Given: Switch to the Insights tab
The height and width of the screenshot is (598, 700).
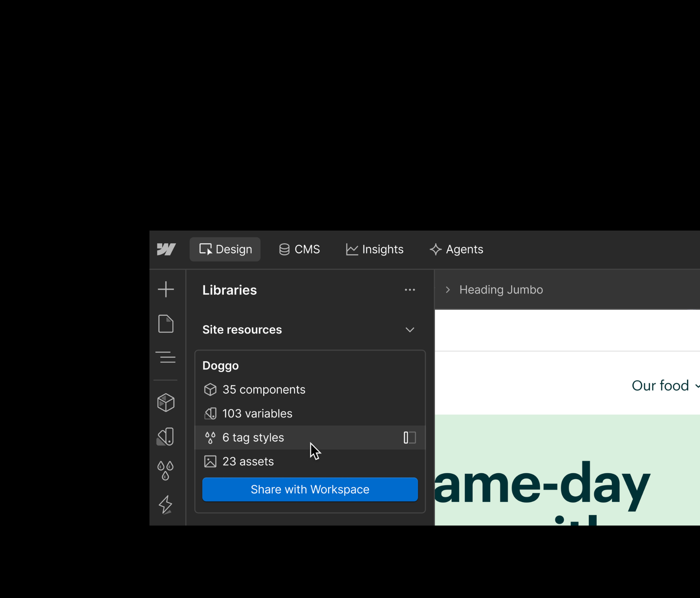Looking at the screenshot, I should (x=375, y=249).
